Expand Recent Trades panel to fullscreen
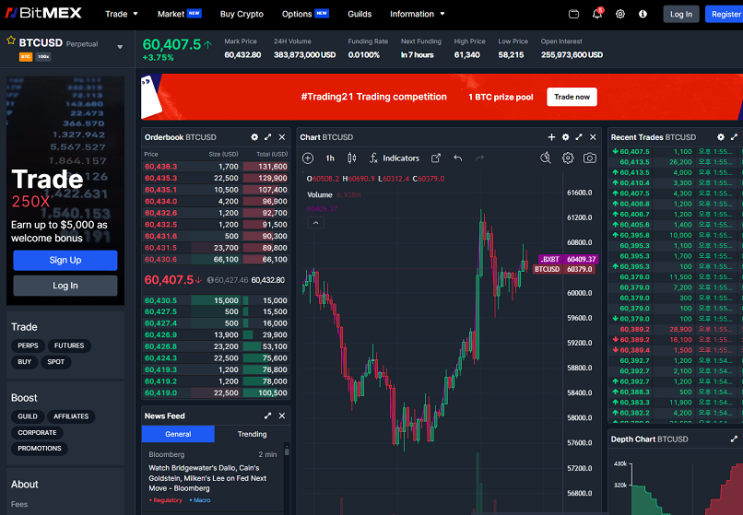 (734, 137)
